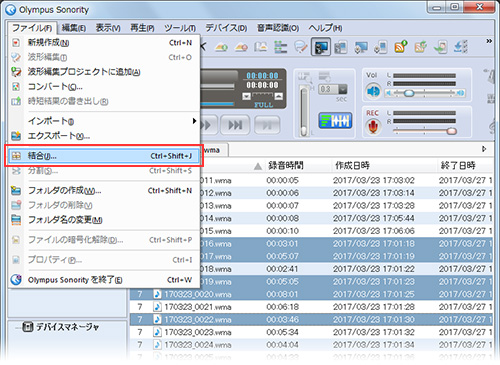
Task: Select the file 170323_0022.wma
Action: (198, 320)
